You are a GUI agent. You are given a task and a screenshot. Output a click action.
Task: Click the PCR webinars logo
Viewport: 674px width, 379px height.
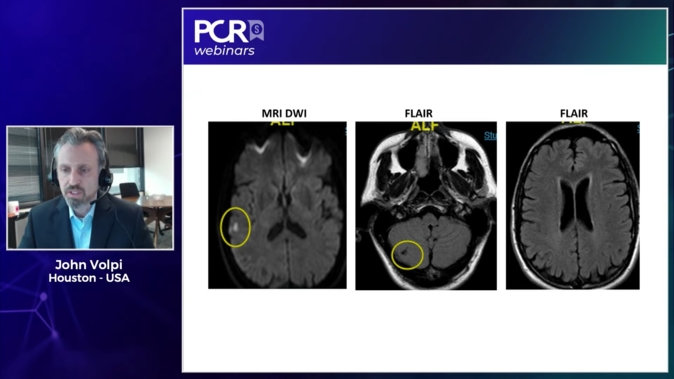point(229,37)
